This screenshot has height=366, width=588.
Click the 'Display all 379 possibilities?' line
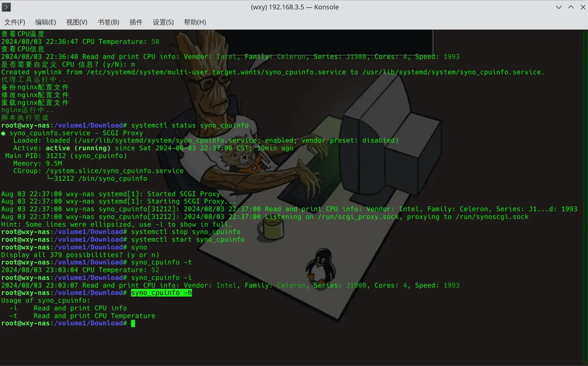pyautogui.click(x=80, y=255)
